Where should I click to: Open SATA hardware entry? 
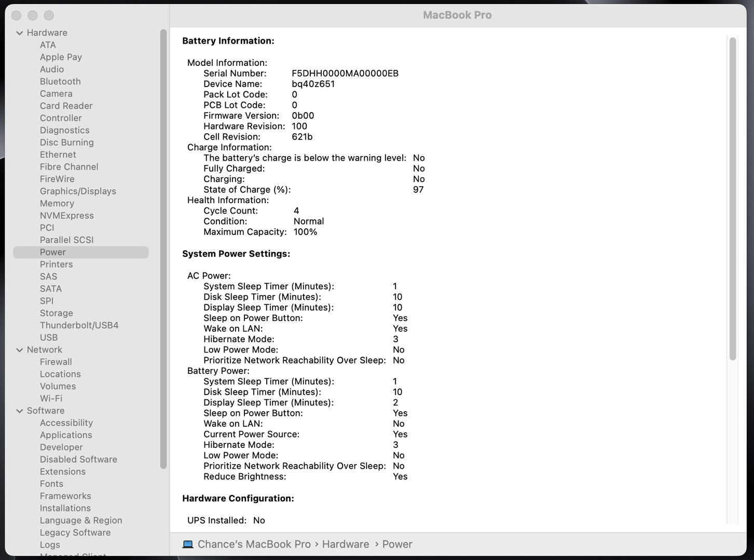[x=51, y=289]
